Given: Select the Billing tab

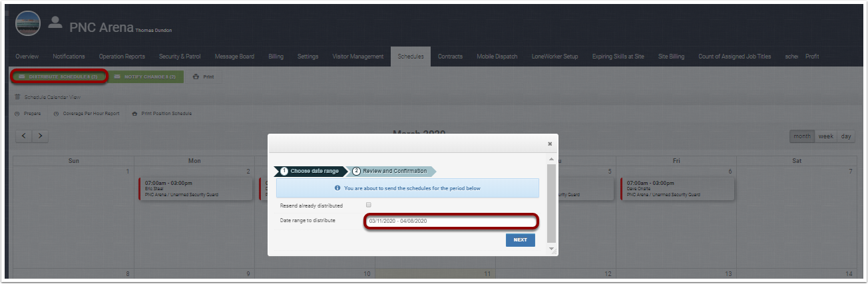Looking at the screenshot, I should (276, 57).
